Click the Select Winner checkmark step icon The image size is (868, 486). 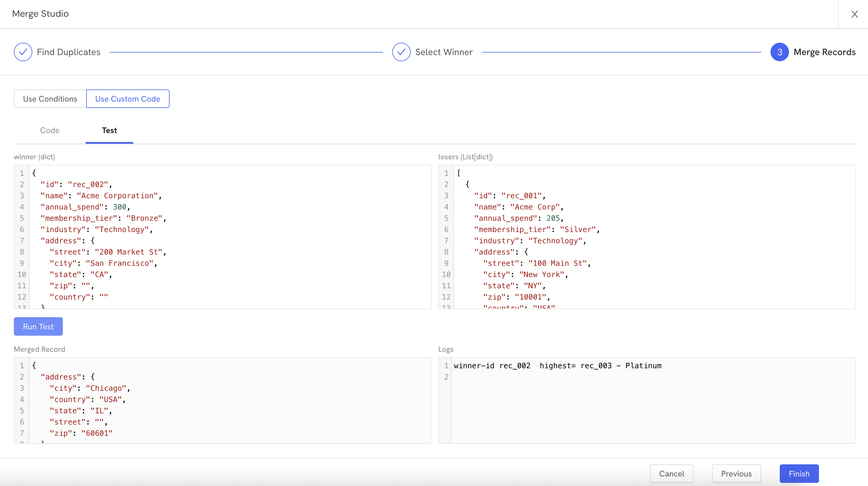(x=401, y=52)
